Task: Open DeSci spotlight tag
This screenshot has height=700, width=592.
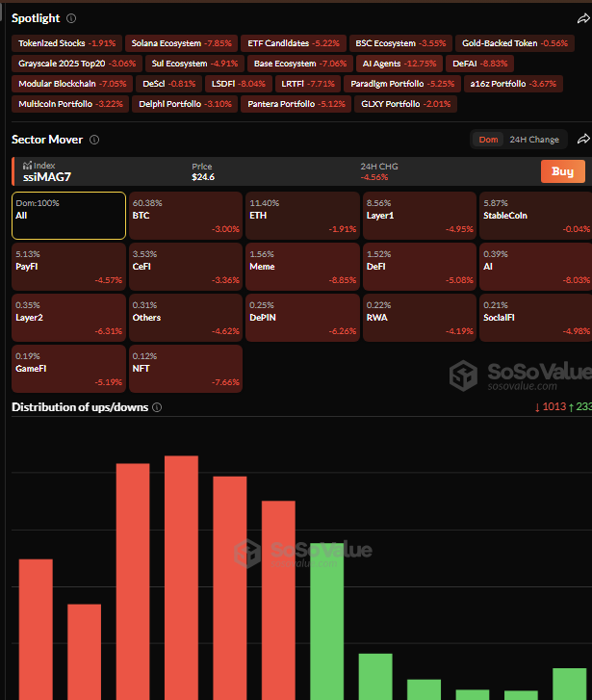Action: point(168,84)
